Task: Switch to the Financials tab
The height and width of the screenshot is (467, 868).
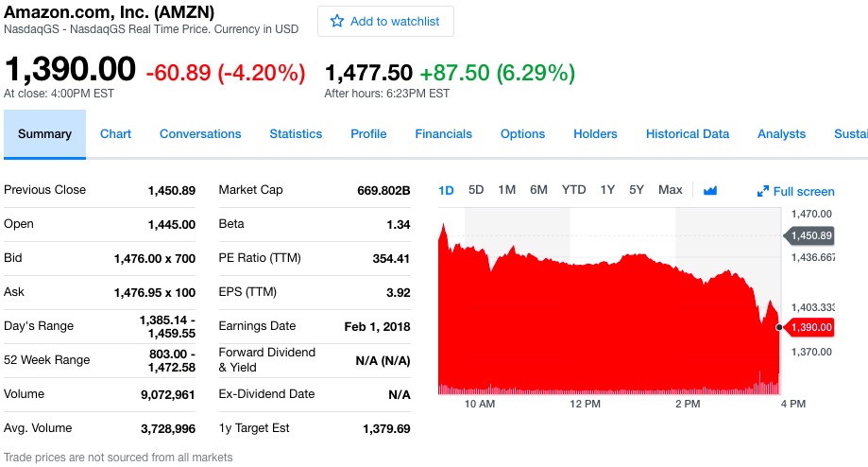Action: pos(443,134)
